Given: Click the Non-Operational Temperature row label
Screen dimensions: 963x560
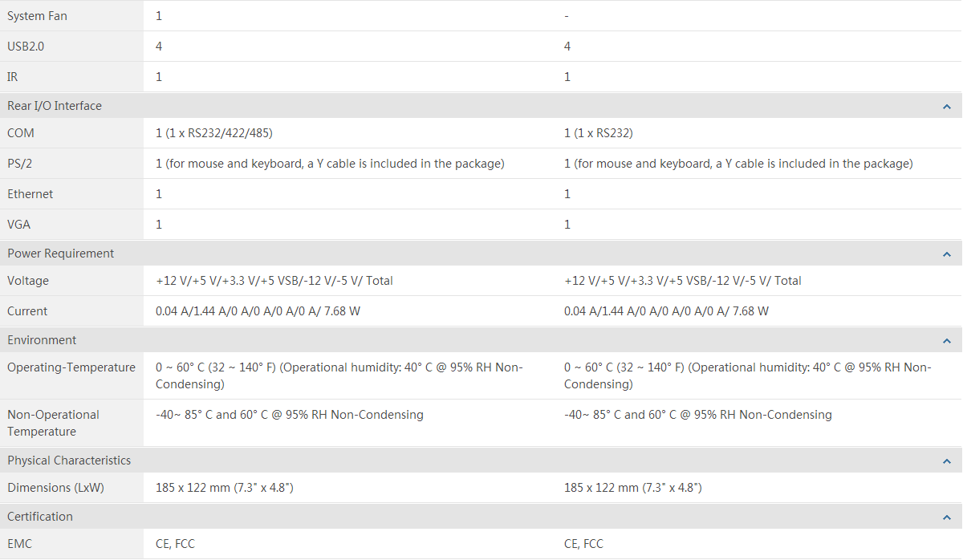Looking at the screenshot, I should point(54,423).
